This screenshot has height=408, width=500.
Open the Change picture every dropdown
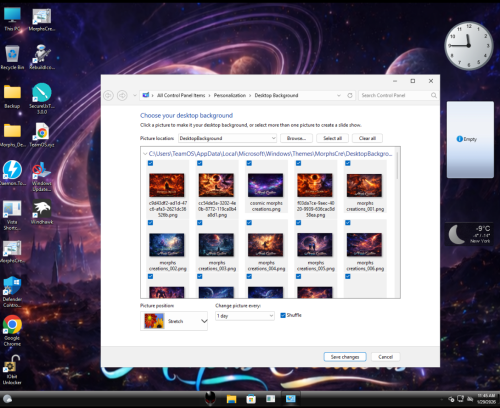tap(245, 316)
